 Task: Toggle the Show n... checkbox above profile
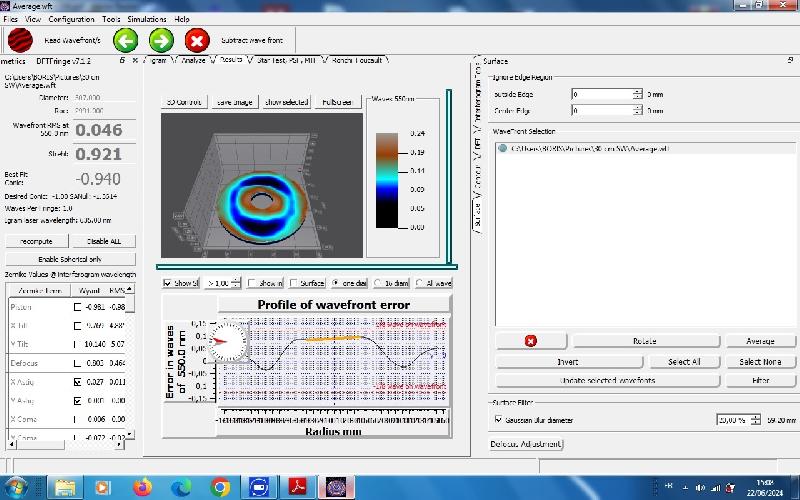coord(252,283)
